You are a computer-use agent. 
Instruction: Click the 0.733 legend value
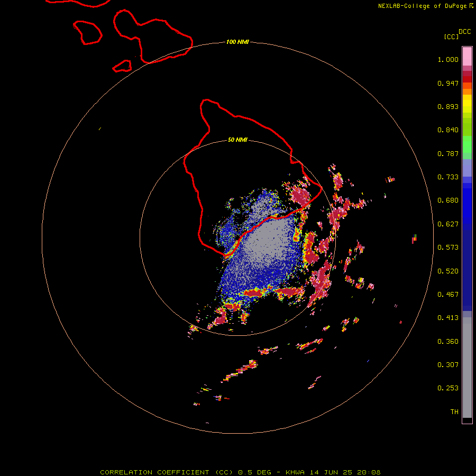[x=448, y=177]
